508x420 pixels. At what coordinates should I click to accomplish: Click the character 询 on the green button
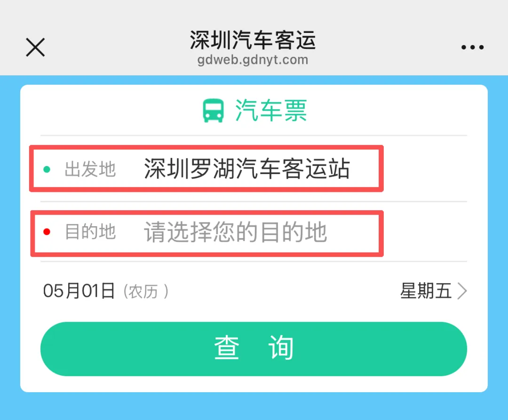point(281,348)
